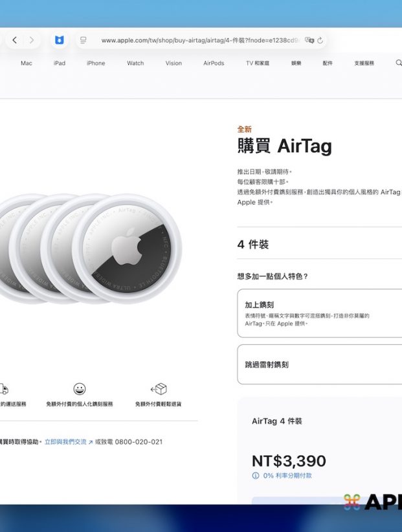Viewport: 402px width, 532px height.
Task: Go to the AirPods navigation item
Action: [x=214, y=63]
